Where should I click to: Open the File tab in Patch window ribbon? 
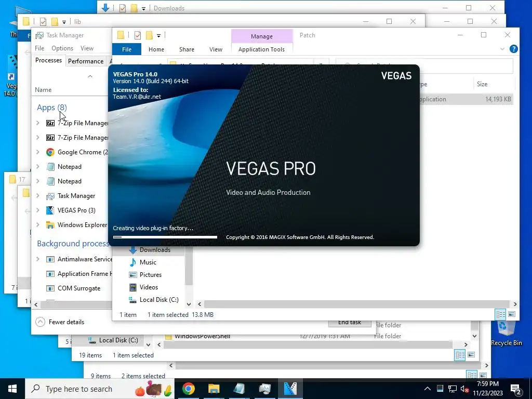click(x=127, y=49)
